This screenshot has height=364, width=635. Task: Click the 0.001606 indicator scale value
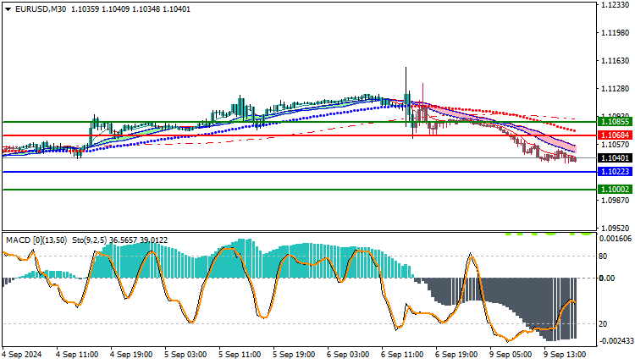click(x=616, y=239)
